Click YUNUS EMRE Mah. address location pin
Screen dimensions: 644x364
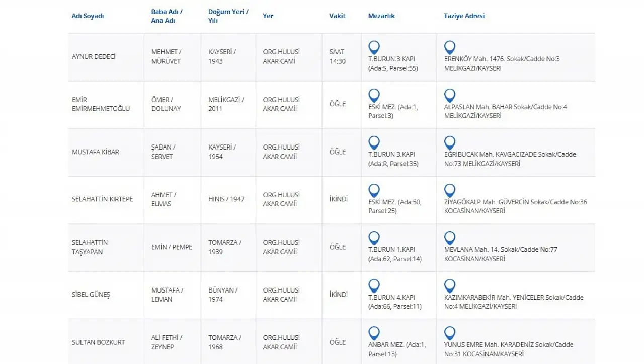tap(450, 333)
